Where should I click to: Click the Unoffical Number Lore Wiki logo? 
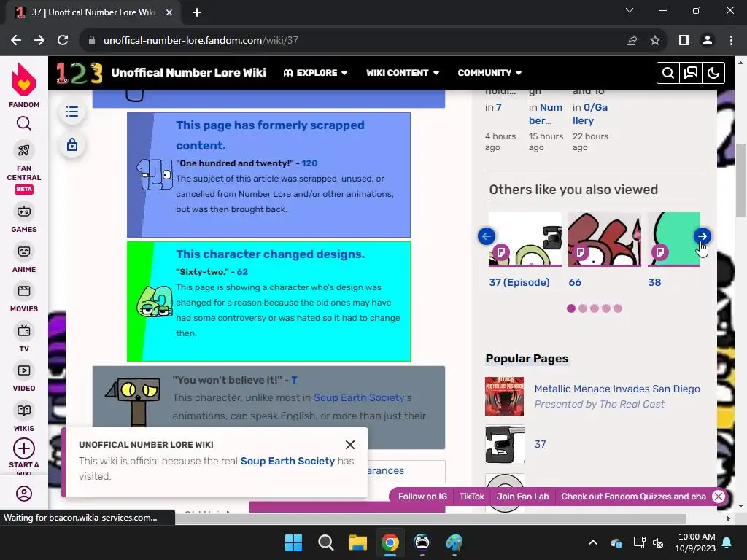79,73
